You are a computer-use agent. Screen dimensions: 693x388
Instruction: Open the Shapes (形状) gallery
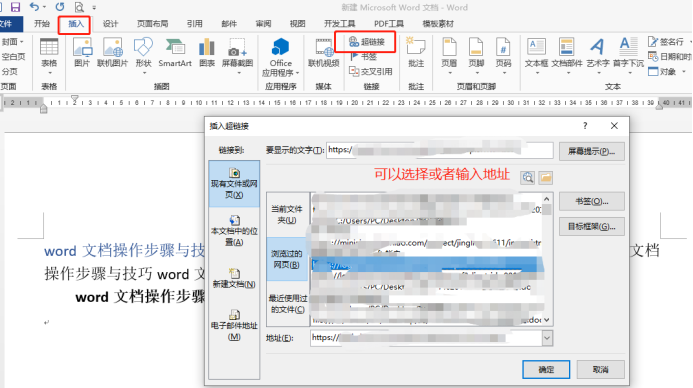[x=143, y=56]
